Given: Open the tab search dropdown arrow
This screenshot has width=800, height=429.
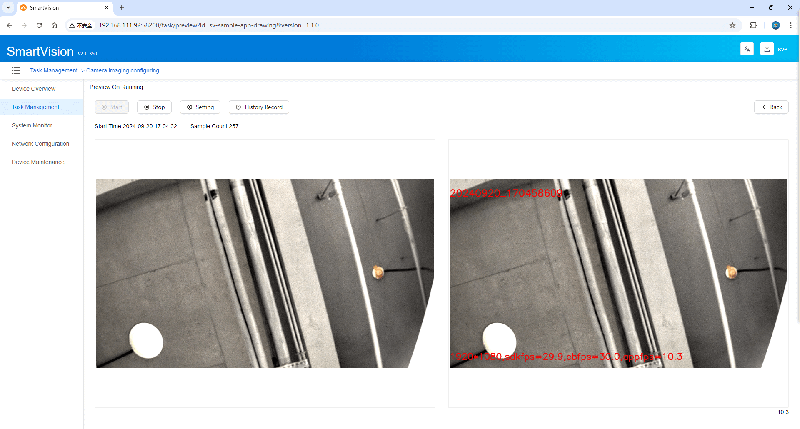Looking at the screenshot, I should pos(8,8).
